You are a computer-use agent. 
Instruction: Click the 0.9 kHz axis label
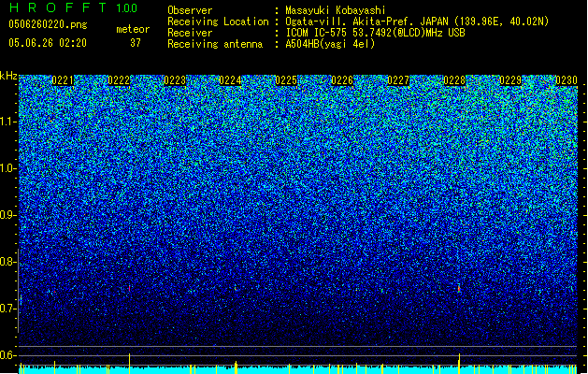pyautogui.click(x=8, y=215)
